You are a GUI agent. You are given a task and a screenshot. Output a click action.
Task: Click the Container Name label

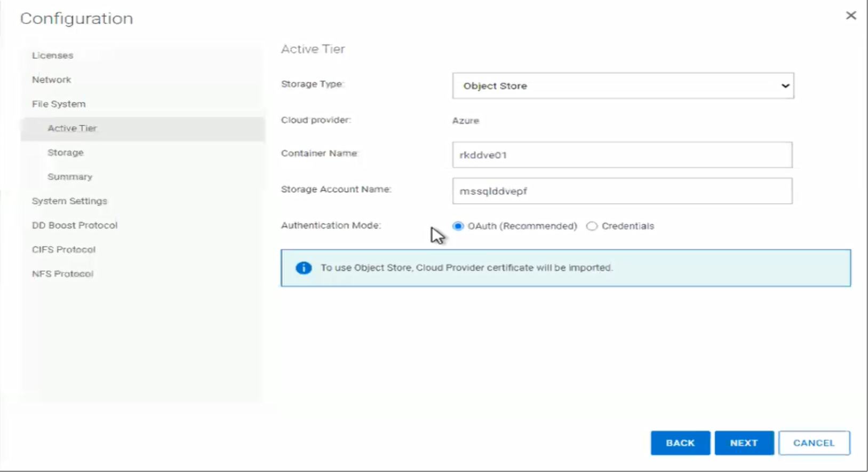(x=320, y=153)
